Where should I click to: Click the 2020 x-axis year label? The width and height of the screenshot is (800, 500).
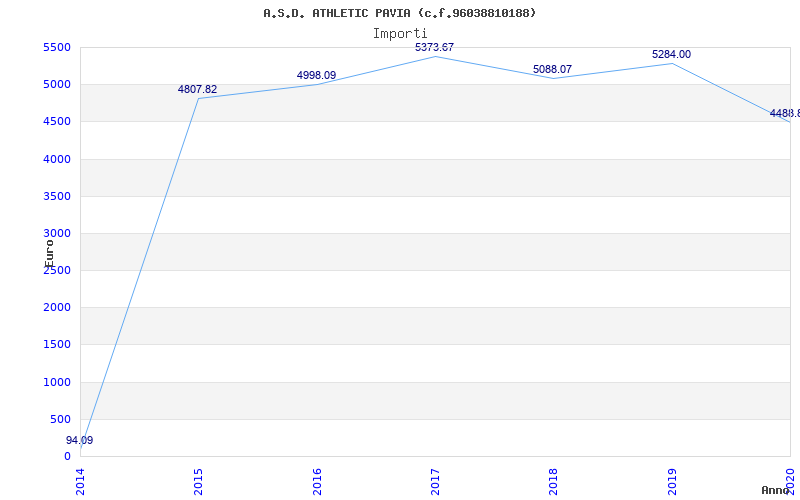tap(790, 482)
